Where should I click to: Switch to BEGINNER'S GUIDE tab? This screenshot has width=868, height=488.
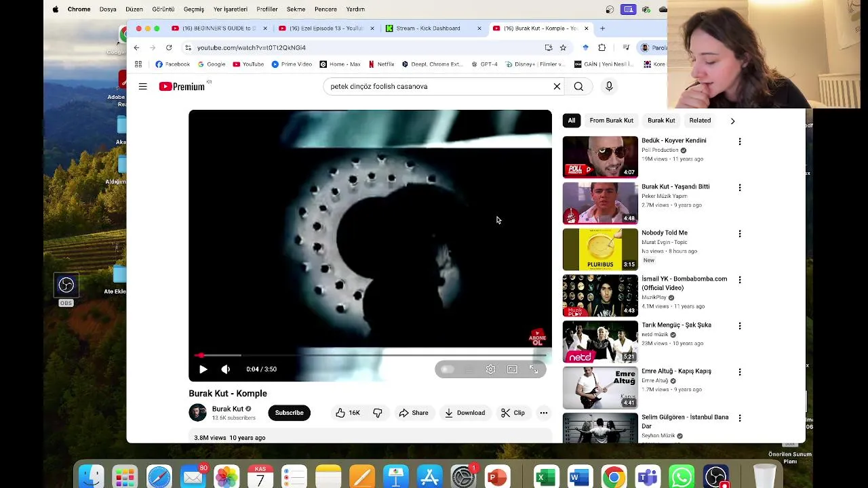coord(219,28)
